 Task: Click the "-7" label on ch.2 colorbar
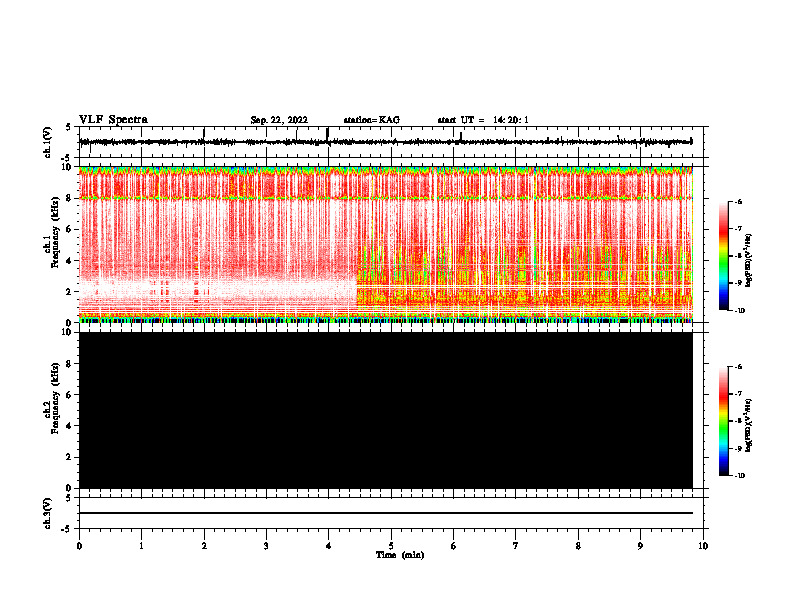tap(737, 394)
